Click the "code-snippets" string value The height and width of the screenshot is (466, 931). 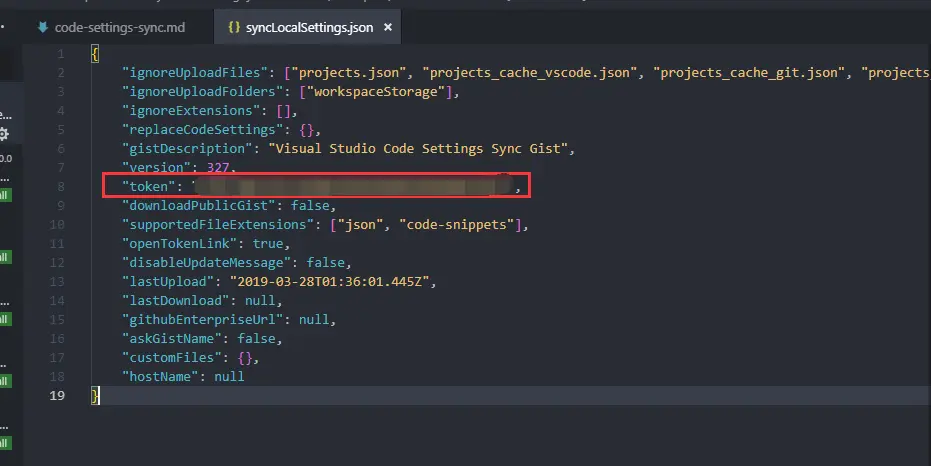(x=460, y=224)
